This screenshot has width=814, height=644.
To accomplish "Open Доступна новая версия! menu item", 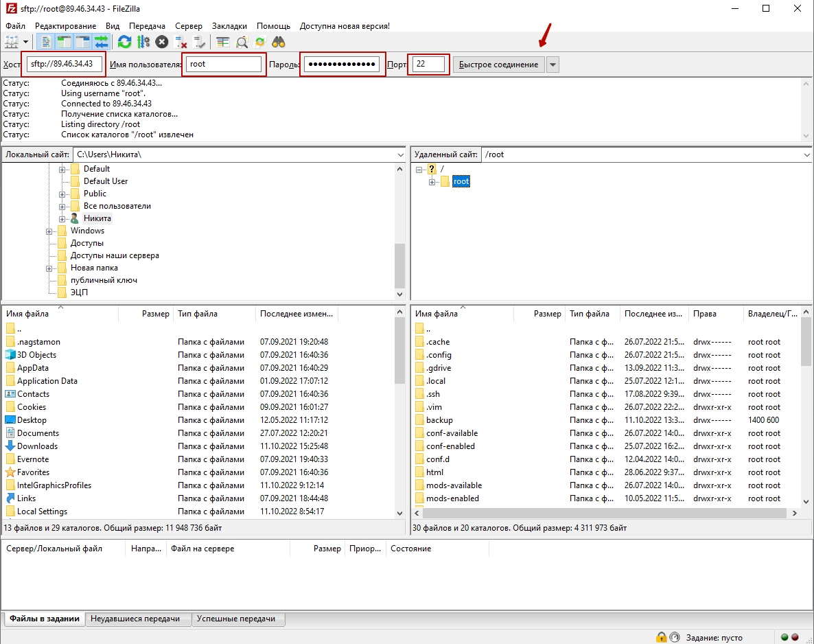I will click(345, 26).
